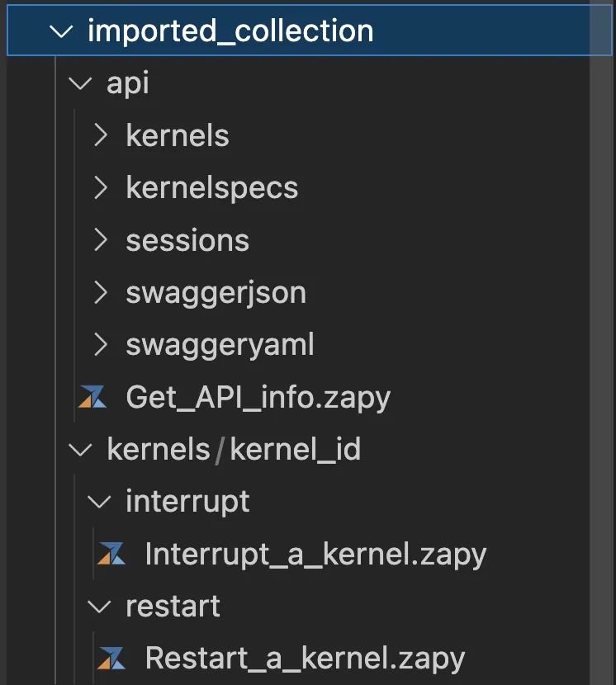Expand the kernels folder chevron
Viewport: 616px width, 685px height.
101,135
